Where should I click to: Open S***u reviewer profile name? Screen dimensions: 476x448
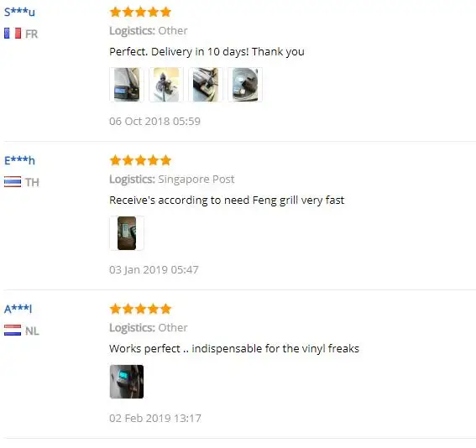[x=19, y=12]
